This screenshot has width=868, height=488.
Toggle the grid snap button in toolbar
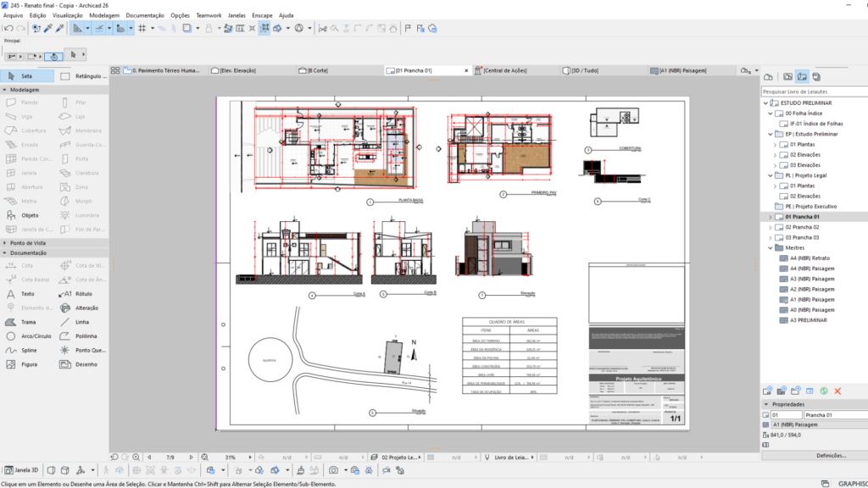(x=142, y=28)
